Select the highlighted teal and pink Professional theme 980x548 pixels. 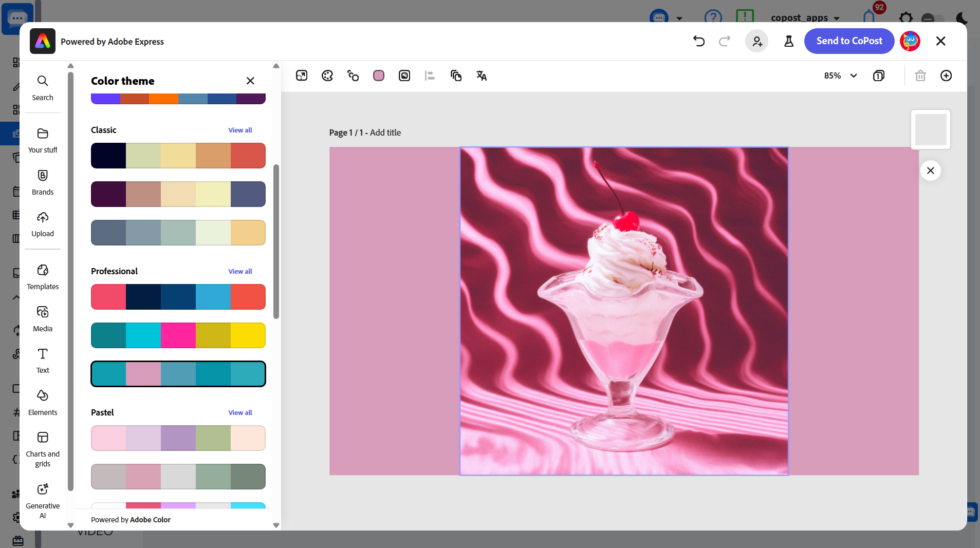(x=178, y=374)
